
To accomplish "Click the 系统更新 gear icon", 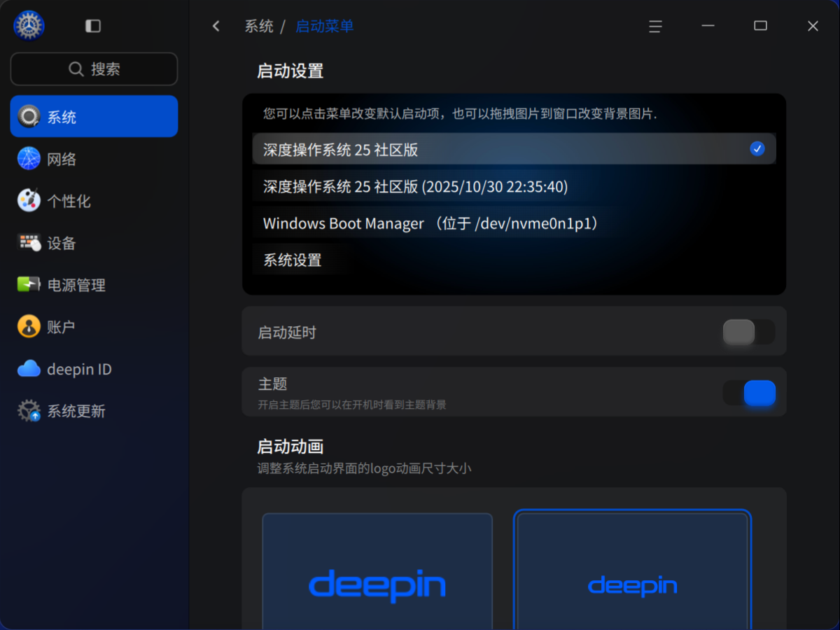I will 29,411.
